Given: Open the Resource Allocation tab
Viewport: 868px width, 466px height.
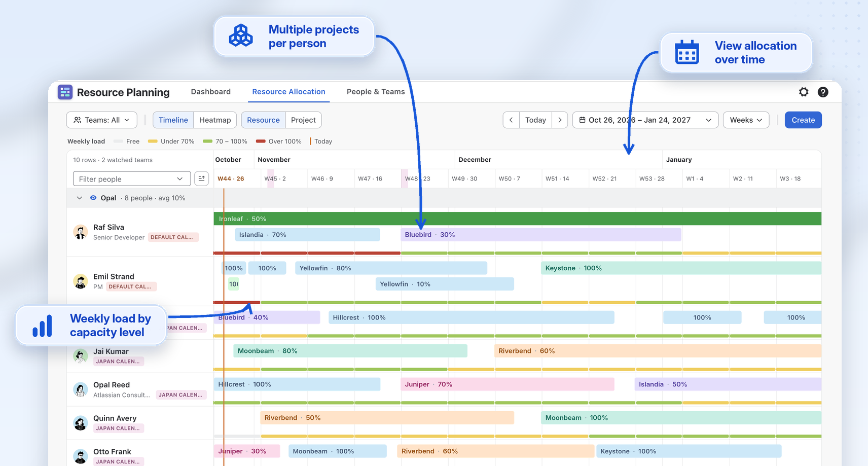Looking at the screenshot, I should point(288,92).
